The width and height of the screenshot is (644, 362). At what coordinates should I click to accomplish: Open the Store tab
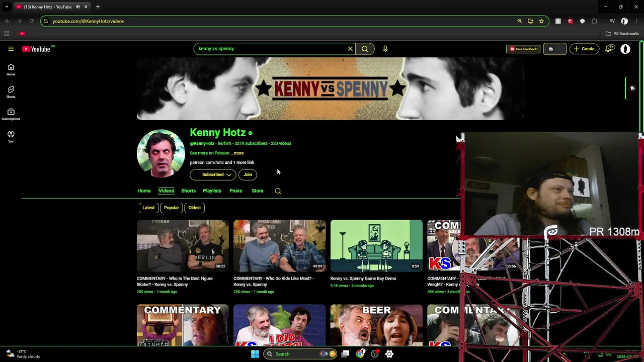[x=257, y=191]
